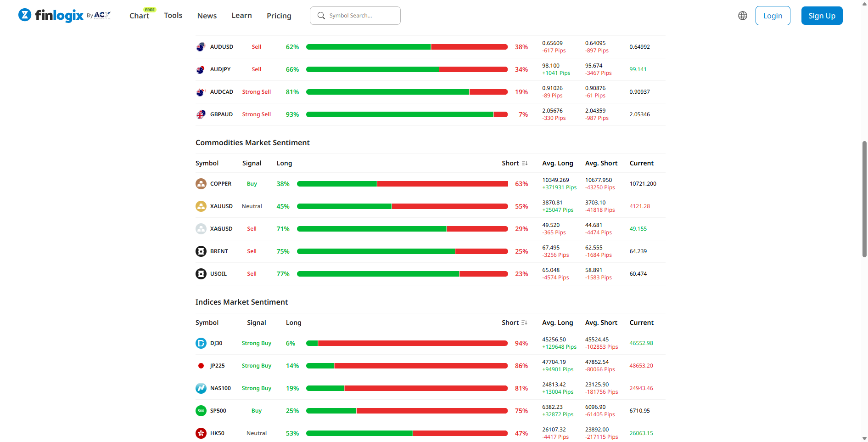Go to the Pricing page
This screenshot has height=442, width=868.
pos(279,16)
